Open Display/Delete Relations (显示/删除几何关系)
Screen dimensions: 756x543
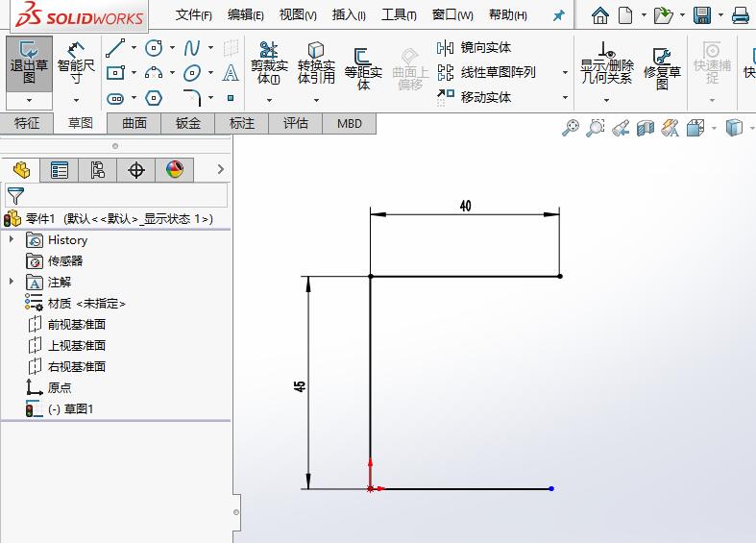(x=606, y=63)
